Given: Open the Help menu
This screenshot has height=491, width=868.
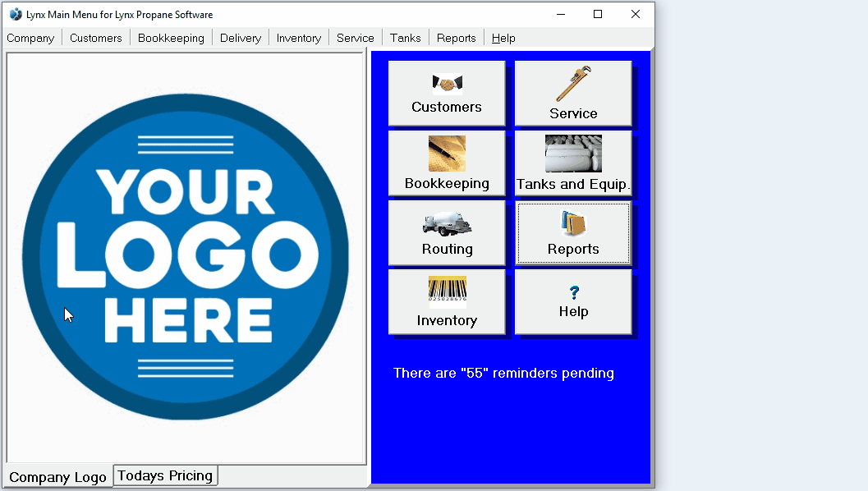Looking at the screenshot, I should click(503, 38).
